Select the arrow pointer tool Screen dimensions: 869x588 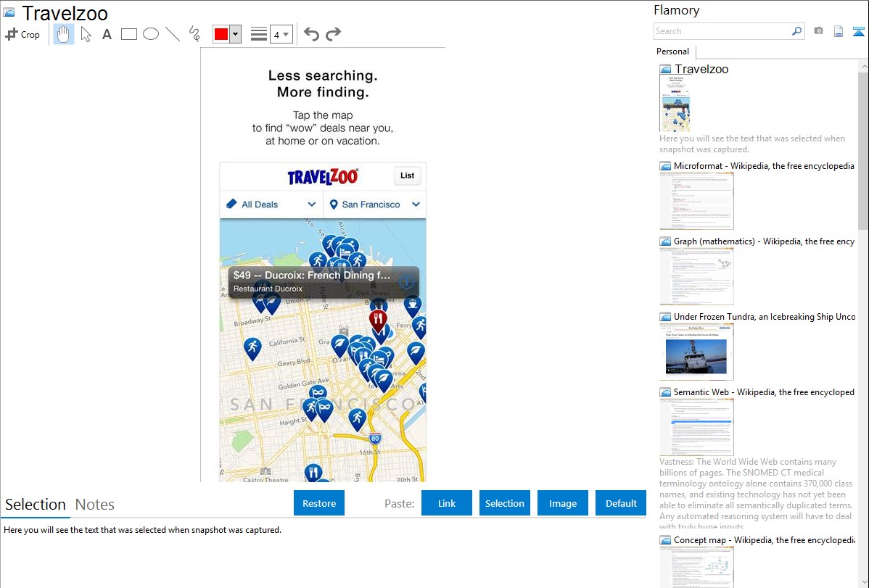86,34
